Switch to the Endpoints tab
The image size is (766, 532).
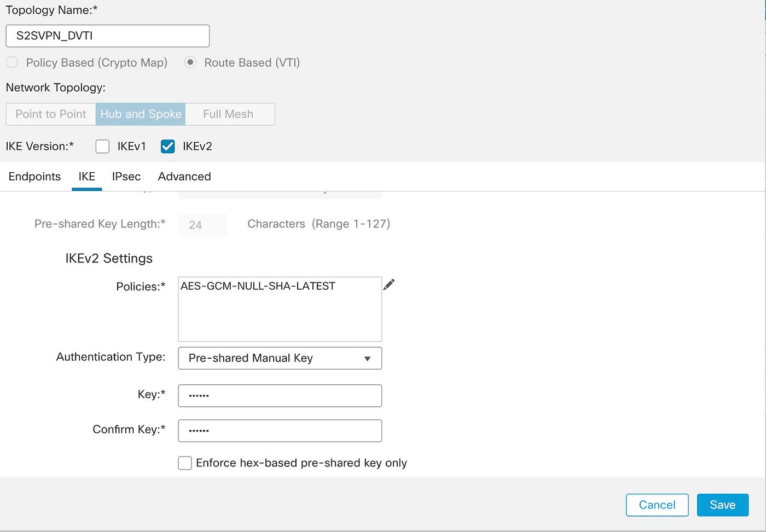click(34, 177)
